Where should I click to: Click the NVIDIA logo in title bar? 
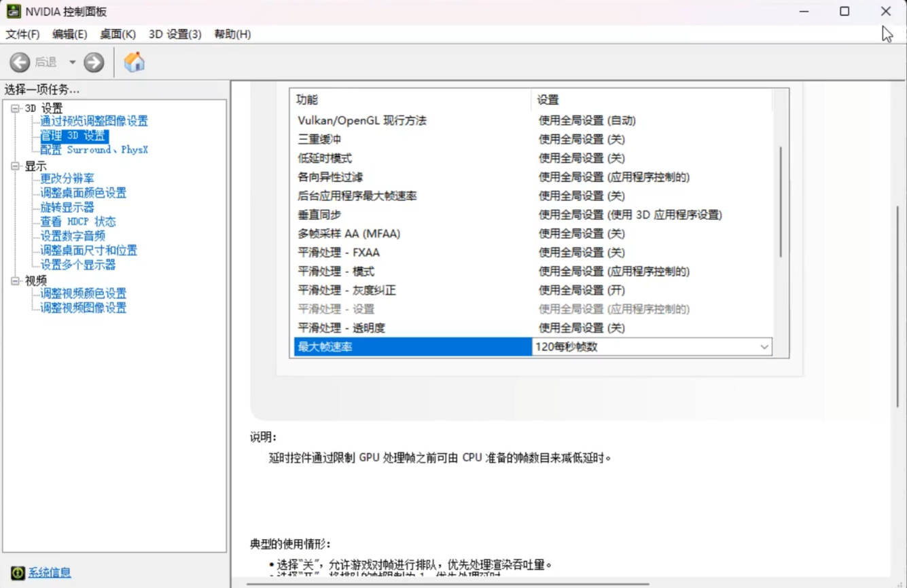point(13,12)
